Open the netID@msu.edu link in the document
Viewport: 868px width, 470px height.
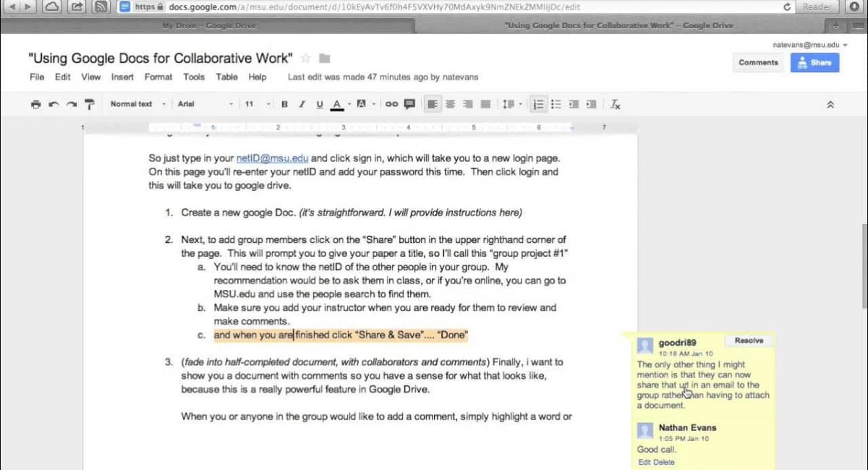(272, 158)
